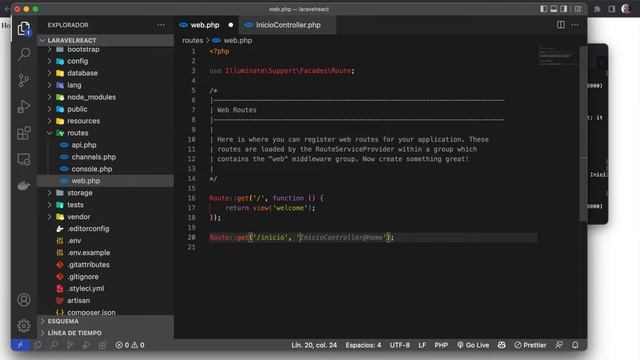This screenshot has width=640, height=360.
Task: Change encoding via UTF-8 status item
Action: [400, 345]
